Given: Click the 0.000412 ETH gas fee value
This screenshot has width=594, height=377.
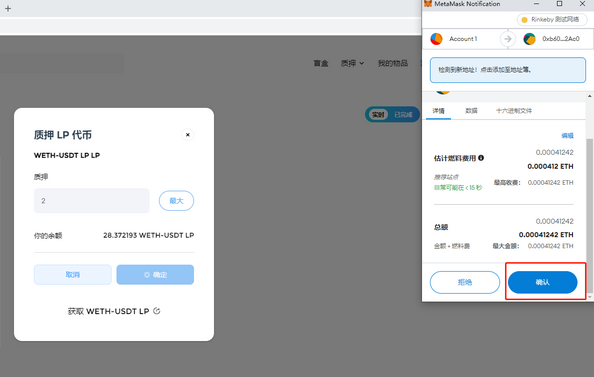Looking at the screenshot, I should coord(550,166).
